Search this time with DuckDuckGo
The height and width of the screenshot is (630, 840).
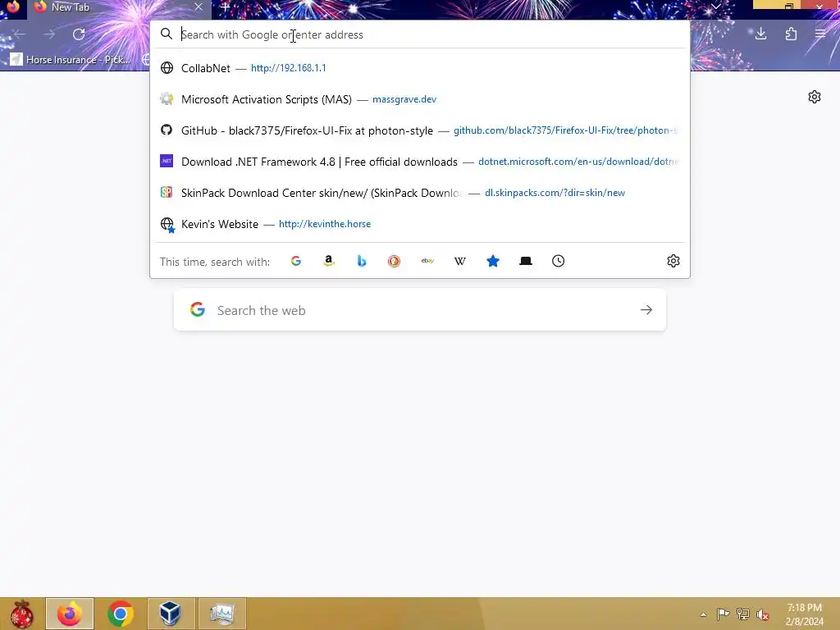[x=395, y=261]
